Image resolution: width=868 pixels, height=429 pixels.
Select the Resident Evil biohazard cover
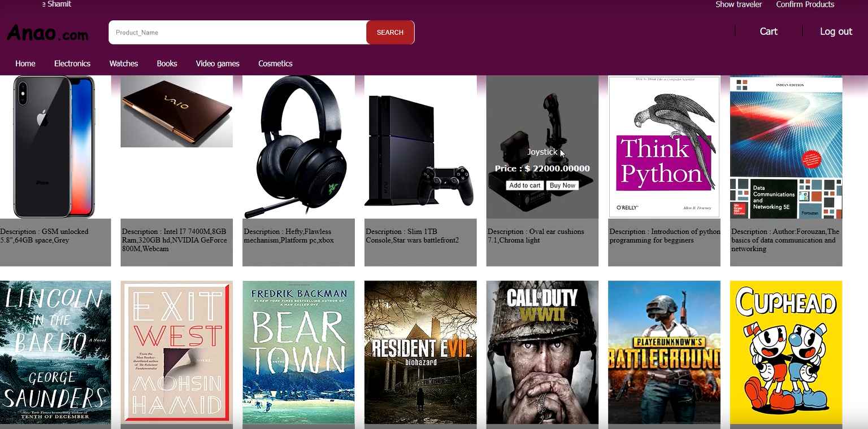tap(420, 352)
